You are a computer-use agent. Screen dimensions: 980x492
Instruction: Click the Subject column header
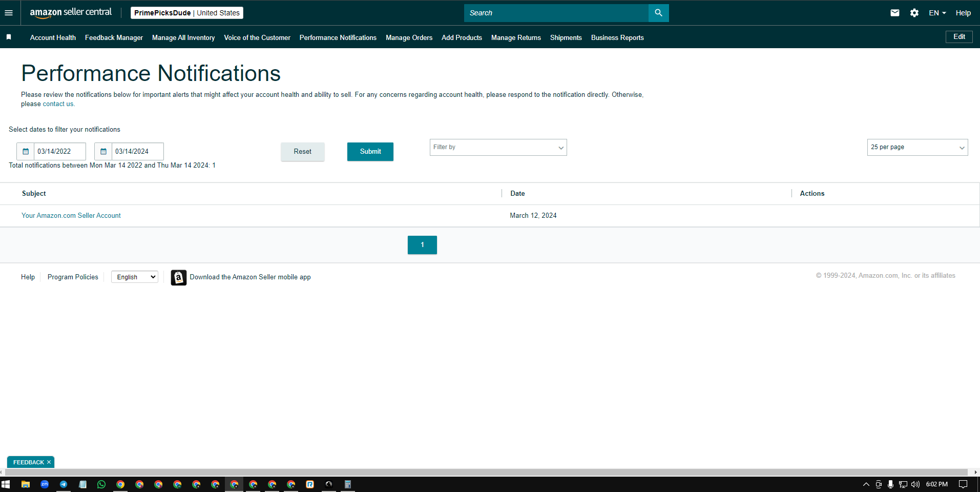[34, 194]
